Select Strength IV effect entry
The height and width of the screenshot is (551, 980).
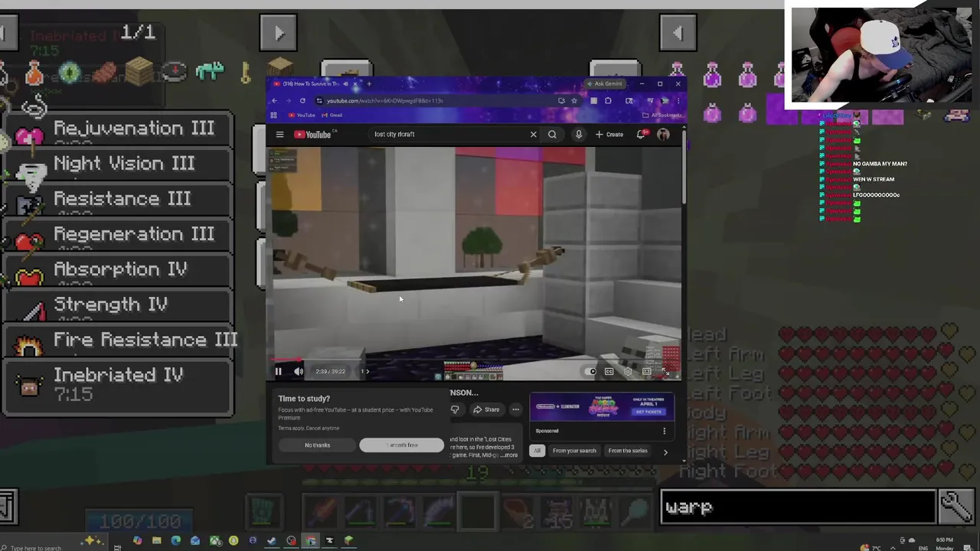(x=118, y=306)
